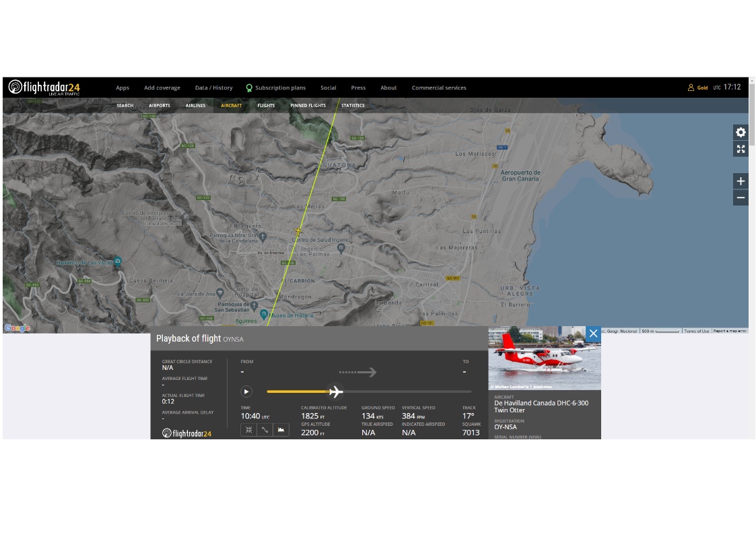Click the UTC 17:12 clock
Screen dimensions: 756x535
point(726,88)
